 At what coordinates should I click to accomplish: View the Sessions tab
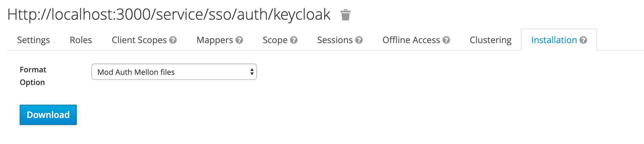(x=335, y=40)
